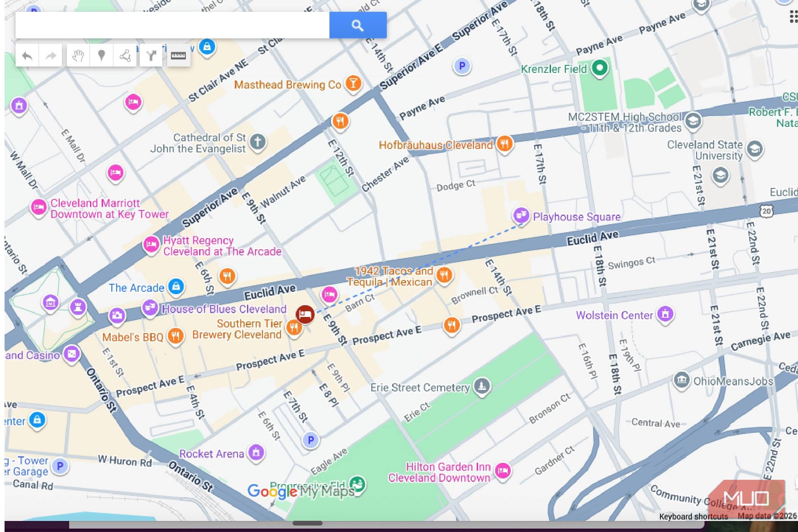Click the Wolstein Center label text
The height and width of the screenshot is (532, 798).
[614, 315]
